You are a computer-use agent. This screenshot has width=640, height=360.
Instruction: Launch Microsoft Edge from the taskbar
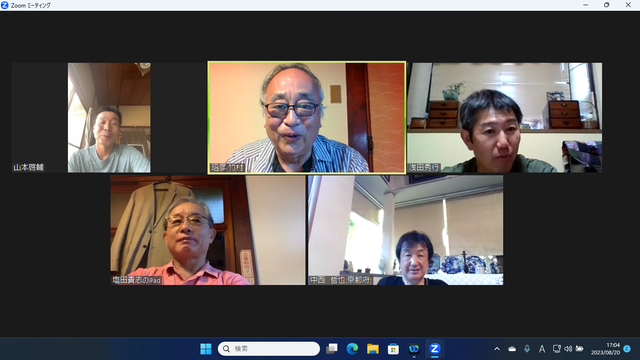(x=352, y=349)
